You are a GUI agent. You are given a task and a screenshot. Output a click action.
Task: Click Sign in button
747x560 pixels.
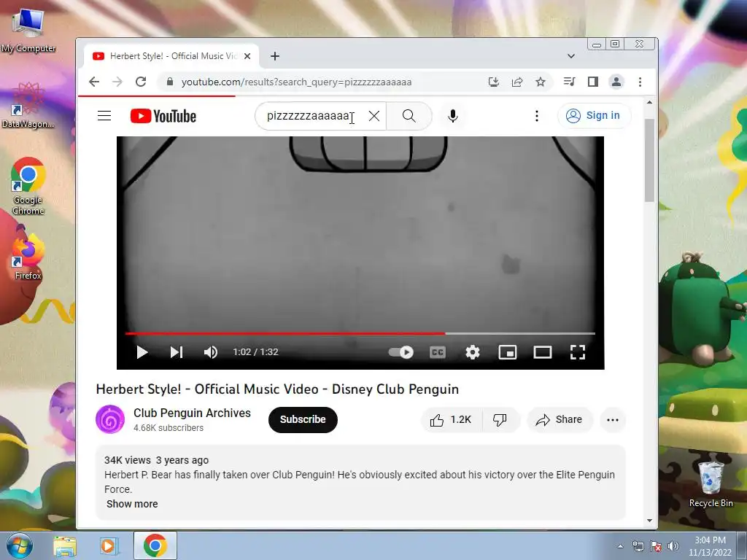pyautogui.click(x=594, y=116)
